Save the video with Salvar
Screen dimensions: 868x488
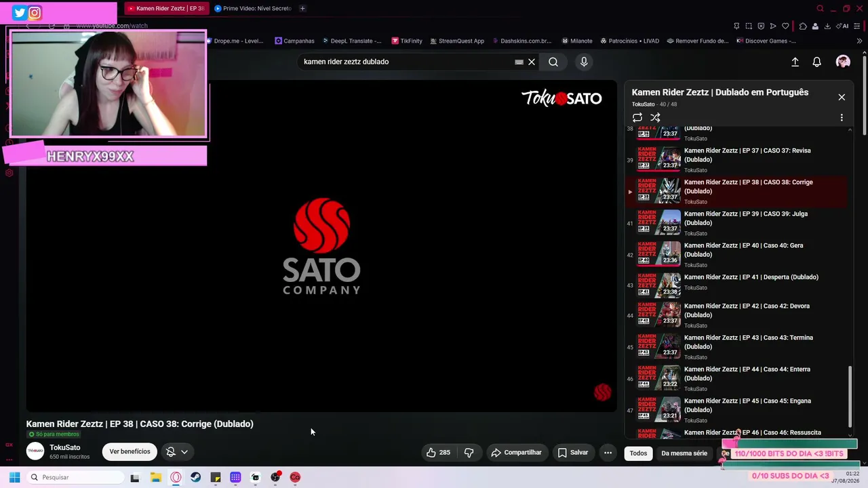(573, 452)
